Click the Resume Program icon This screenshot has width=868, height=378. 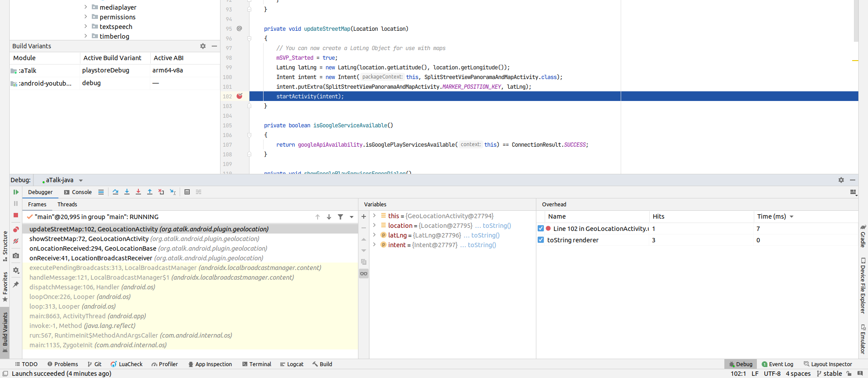(16, 192)
